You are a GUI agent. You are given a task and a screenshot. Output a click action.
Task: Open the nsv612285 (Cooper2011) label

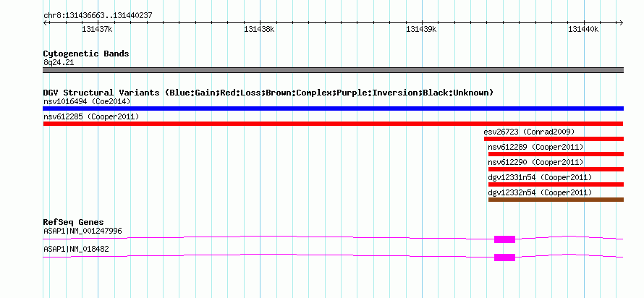(91, 116)
